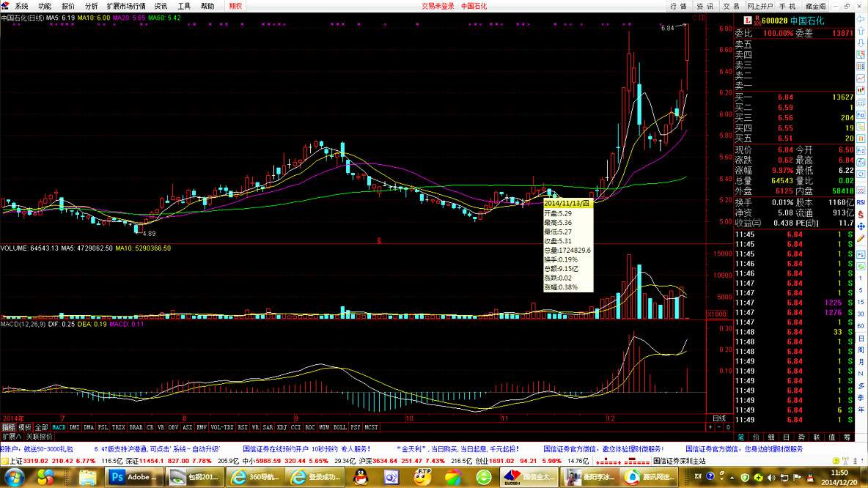Click the 国信证券深圳主站 server status
Viewport: 868px width, 488px height.
(x=680, y=461)
